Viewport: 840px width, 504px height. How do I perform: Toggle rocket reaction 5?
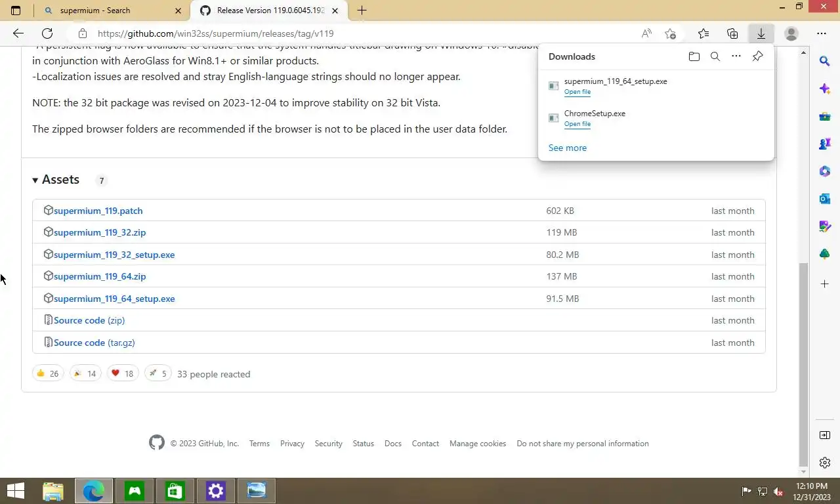click(x=157, y=373)
